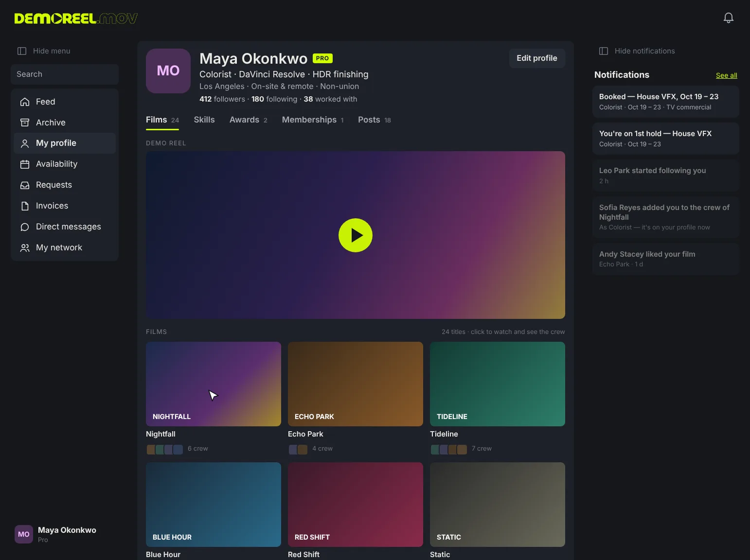
Task: Click Hide notifications text toggle
Action: pyautogui.click(x=645, y=51)
